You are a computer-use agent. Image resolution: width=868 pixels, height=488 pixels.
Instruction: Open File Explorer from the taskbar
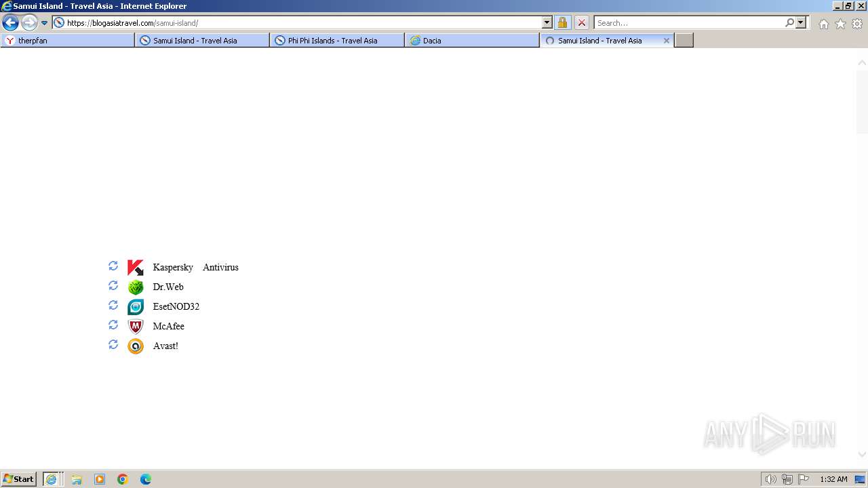tap(77, 479)
